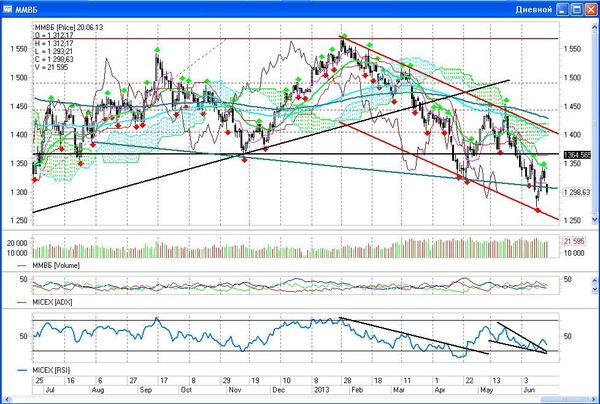Screen dimensions: 600x404
Task: Click the red marker at the June low
Action: [538, 210]
